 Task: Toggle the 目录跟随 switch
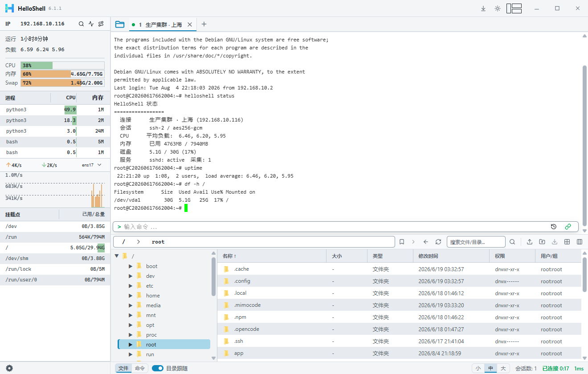pos(158,368)
